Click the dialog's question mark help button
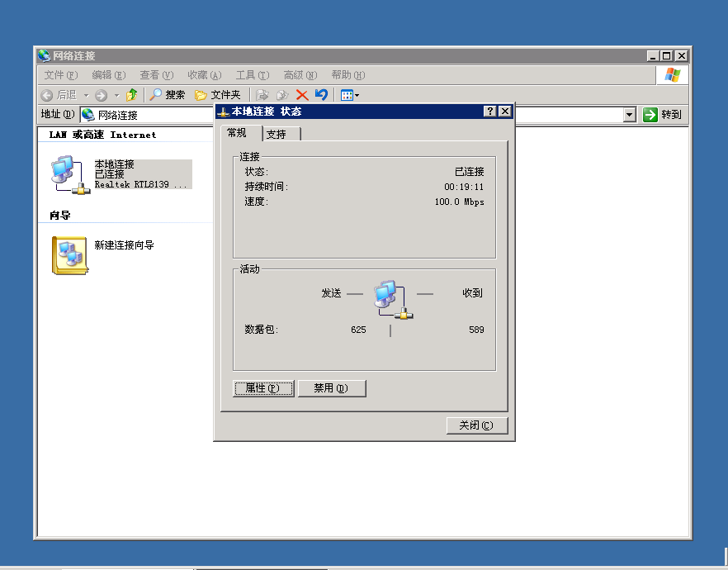The image size is (728, 570). (489, 112)
